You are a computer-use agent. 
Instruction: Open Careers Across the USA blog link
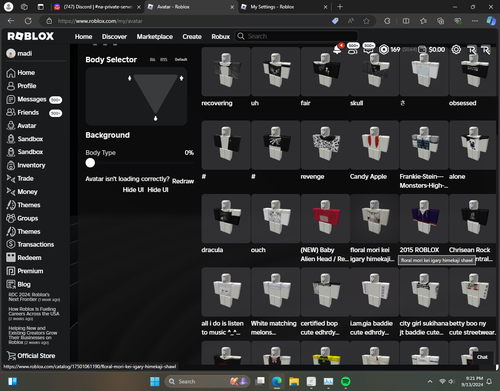[x=34, y=314]
